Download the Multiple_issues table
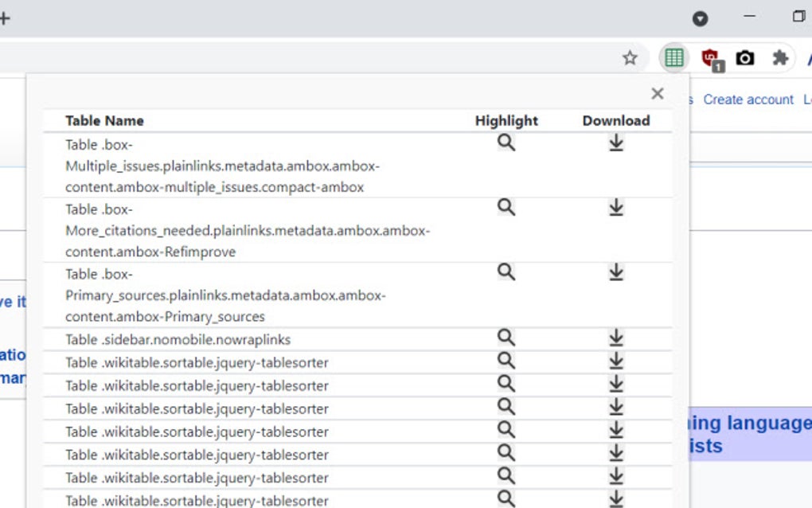Screen dimensions: 812x508 [x=615, y=143]
